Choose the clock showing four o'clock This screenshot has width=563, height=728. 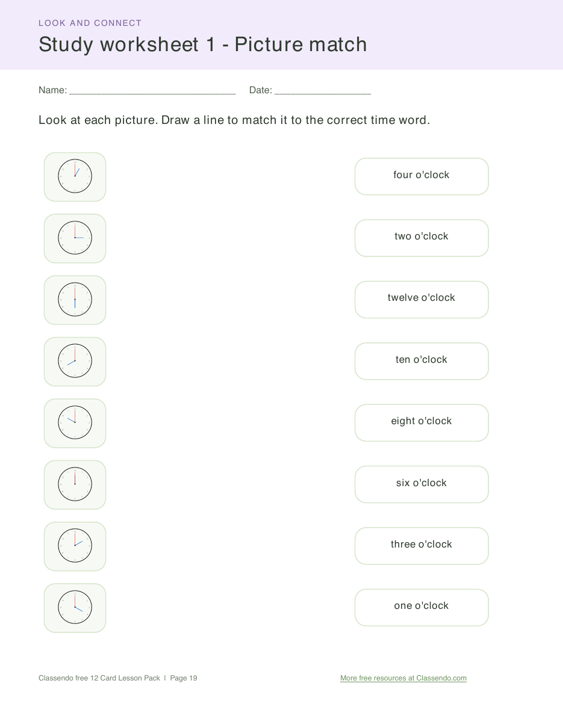[x=75, y=608]
